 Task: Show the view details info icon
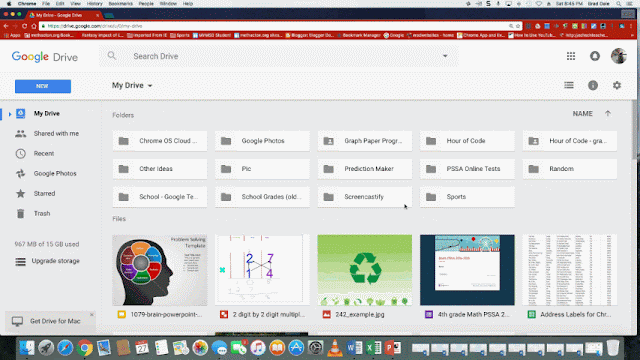pos(593,85)
